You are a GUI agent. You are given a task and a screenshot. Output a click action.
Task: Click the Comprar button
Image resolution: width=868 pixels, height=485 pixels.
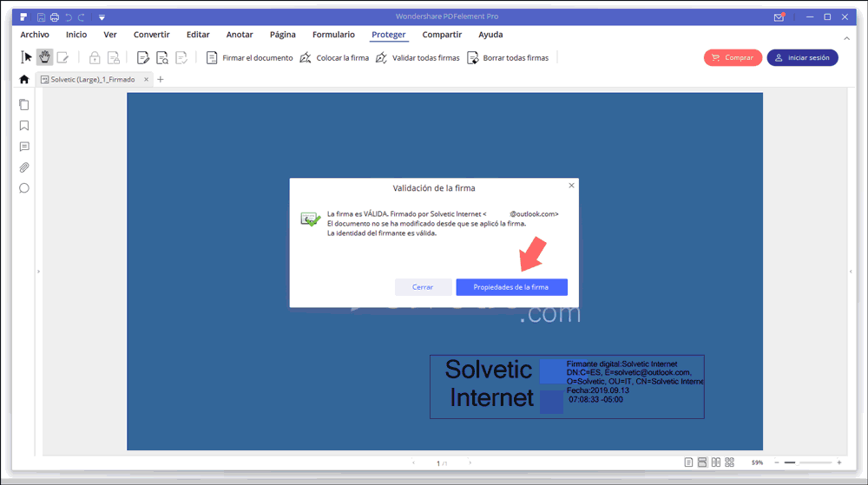pyautogui.click(x=733, y=57)
